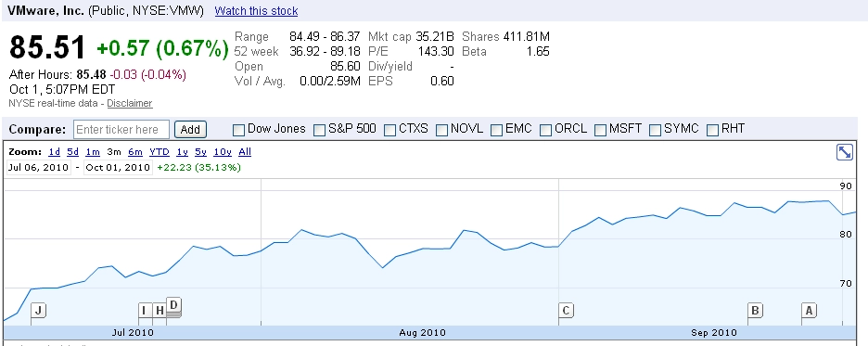Viewport: 868px width, 346px height.
Task: Open news marker B on chart
Action: [x=755, y=310]
